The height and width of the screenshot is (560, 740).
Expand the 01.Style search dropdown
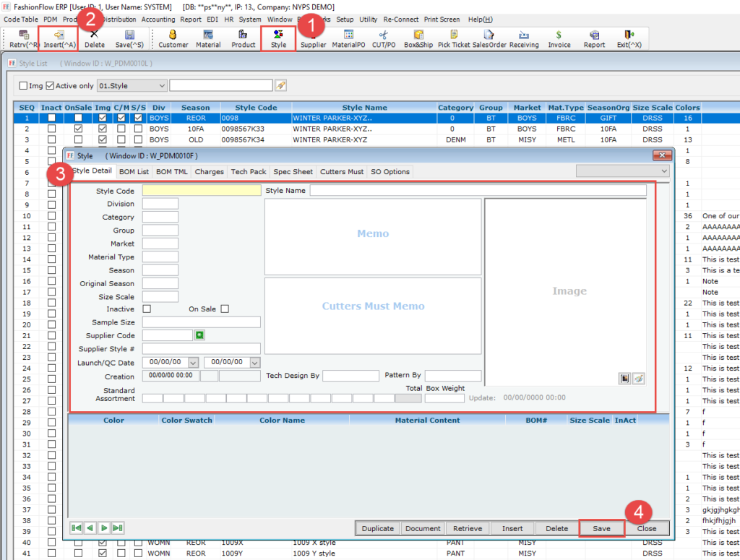tap(160, 86)
